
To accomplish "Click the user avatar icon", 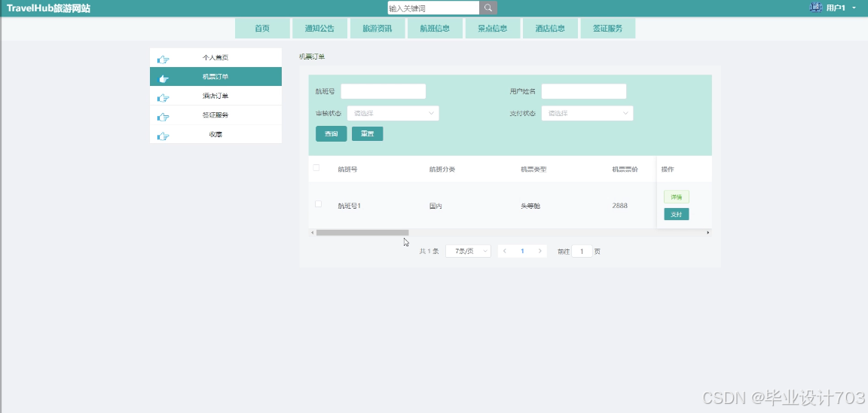I will [815, 8].
